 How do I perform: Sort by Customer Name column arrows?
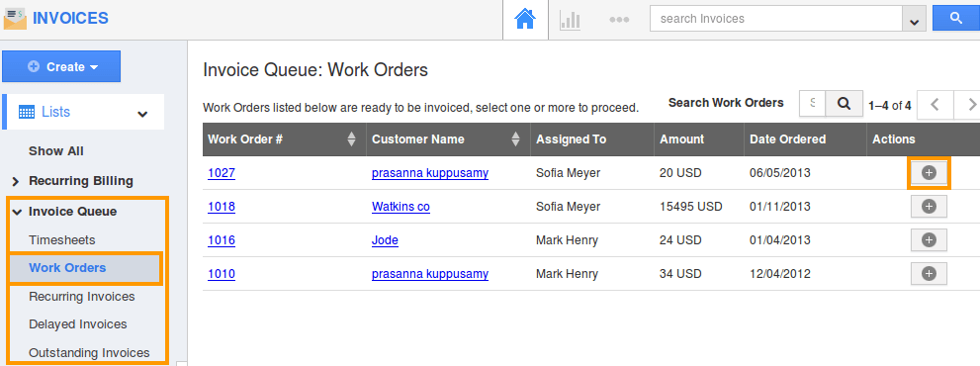(x=515, y=139)
